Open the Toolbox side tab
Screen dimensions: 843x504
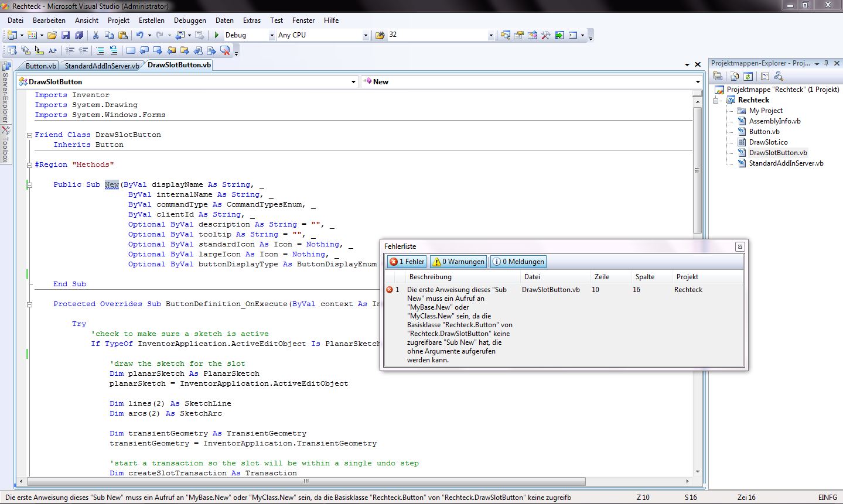pyautogui.click(x=5, y=145)
